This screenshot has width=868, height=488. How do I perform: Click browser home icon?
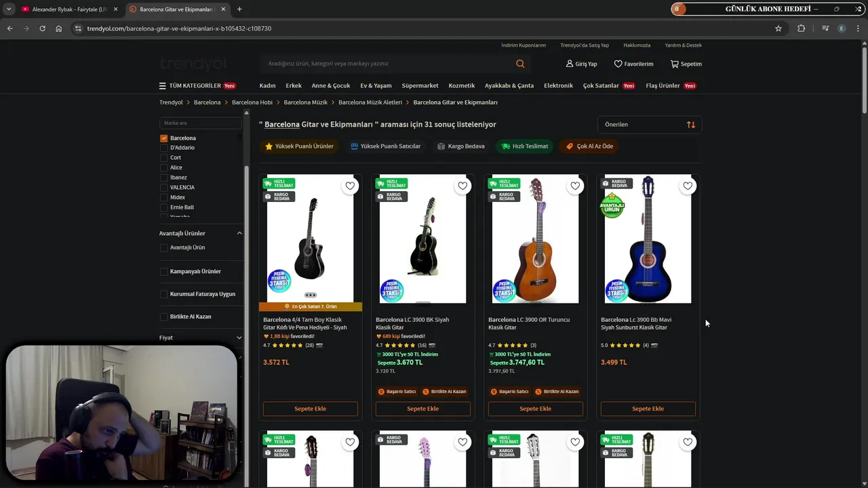click(x=58, y=28)
